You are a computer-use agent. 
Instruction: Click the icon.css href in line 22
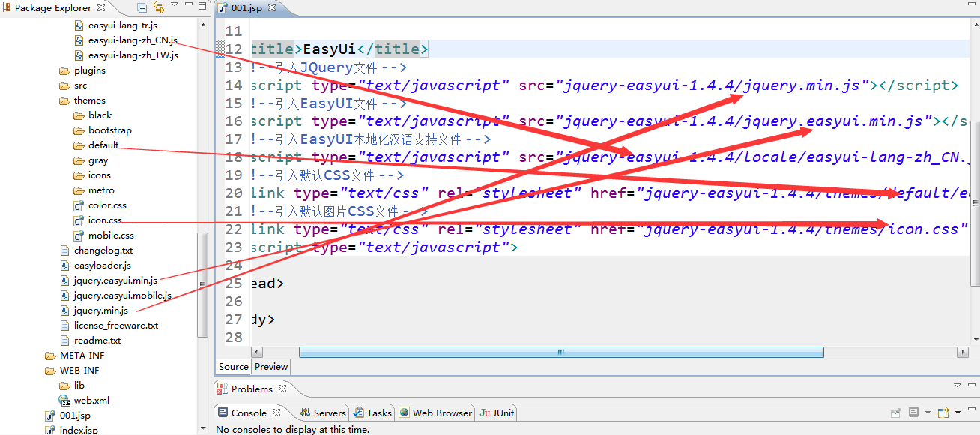click(x=802, y=229)
